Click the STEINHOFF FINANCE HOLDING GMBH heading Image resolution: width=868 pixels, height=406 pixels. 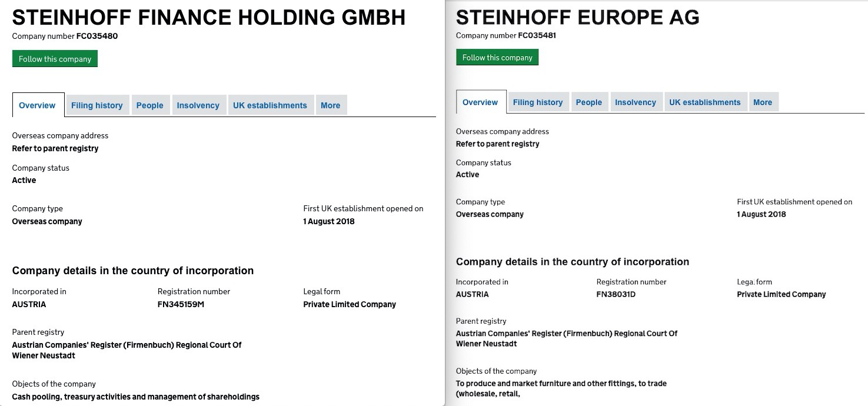[209, 17]
